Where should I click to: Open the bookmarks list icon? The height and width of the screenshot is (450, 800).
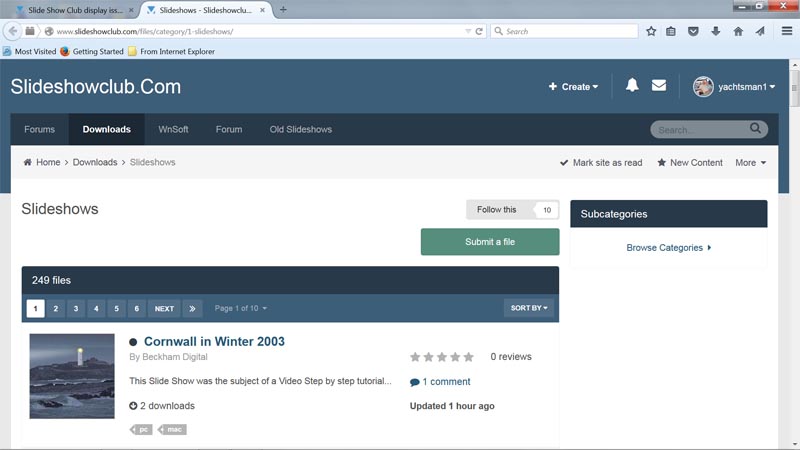click(x=671, y=31)
